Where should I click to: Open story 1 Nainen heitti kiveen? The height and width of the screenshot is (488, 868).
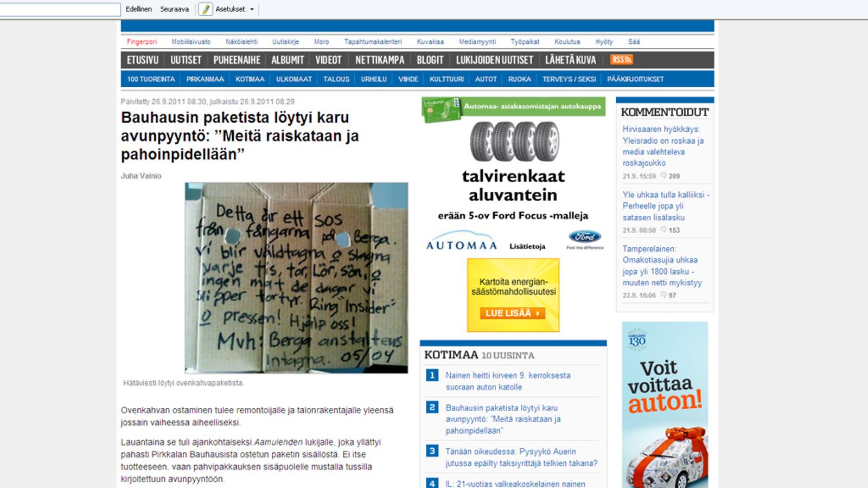pos(508,381)
